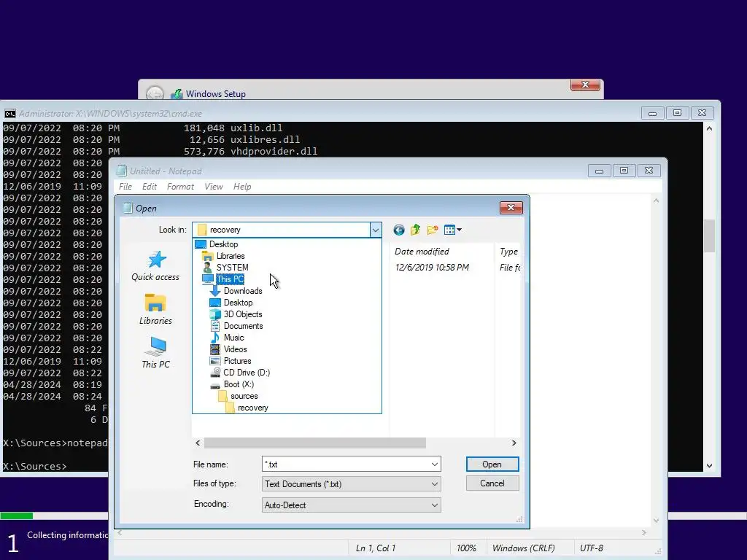Click the cmd window scroll up arrow
Viewport: 747px width, 560px height.
(709, 128)
